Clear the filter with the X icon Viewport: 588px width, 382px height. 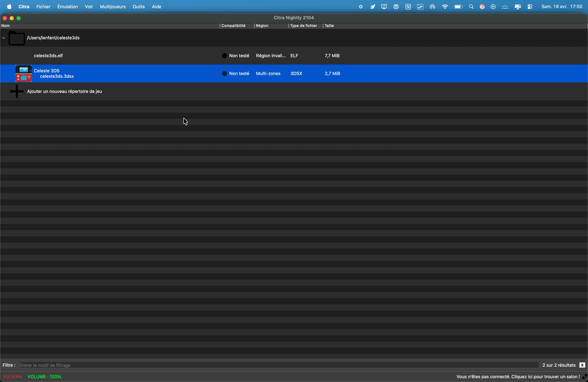coord(582,365)
